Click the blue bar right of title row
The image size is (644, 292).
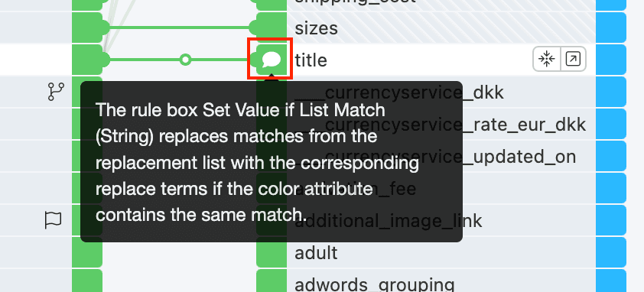tap(611, 60)
